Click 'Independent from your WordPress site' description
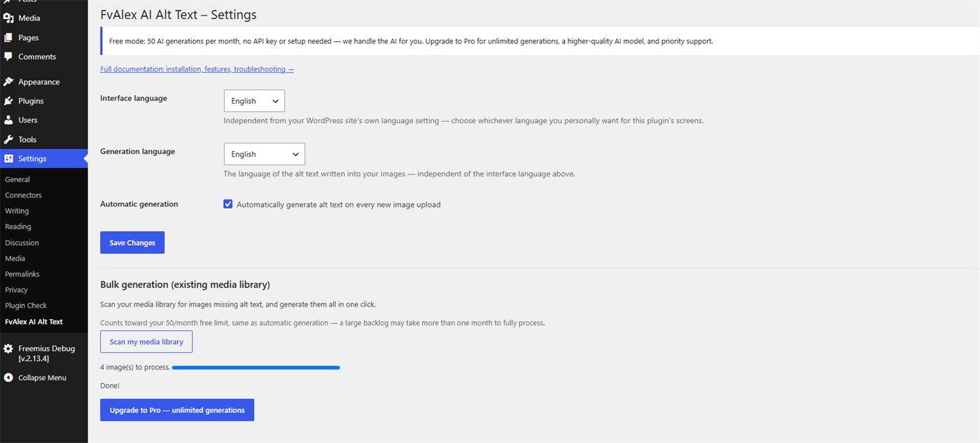Viewport: 980px width, 443px height. [x=463, y=121]
